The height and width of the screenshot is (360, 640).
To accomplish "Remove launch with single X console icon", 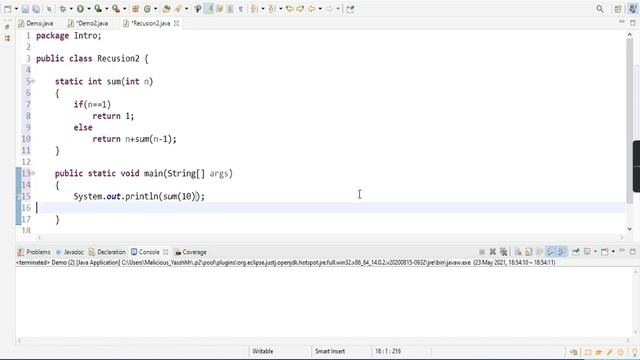I will 493,252.
